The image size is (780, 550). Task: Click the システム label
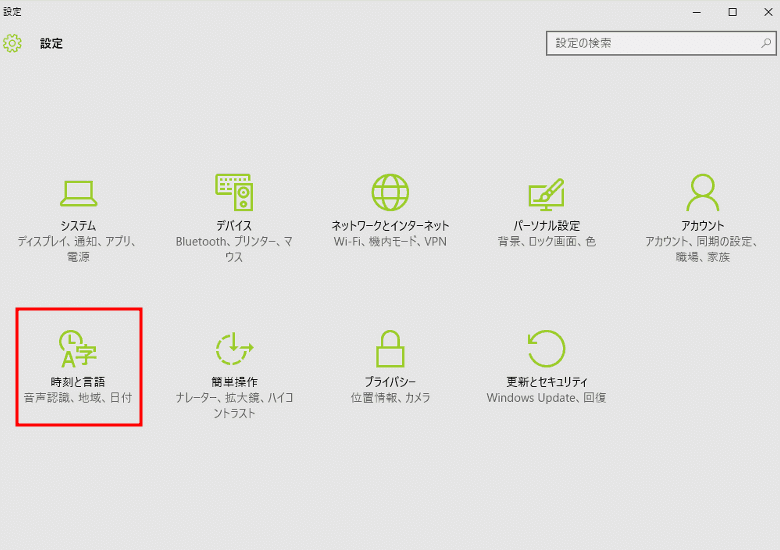78,226
